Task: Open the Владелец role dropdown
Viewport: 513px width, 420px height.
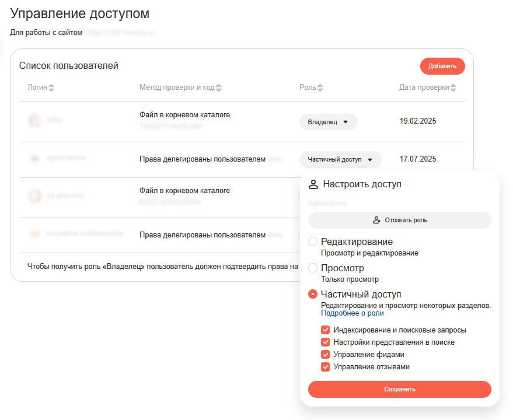Action: [328, 122]
